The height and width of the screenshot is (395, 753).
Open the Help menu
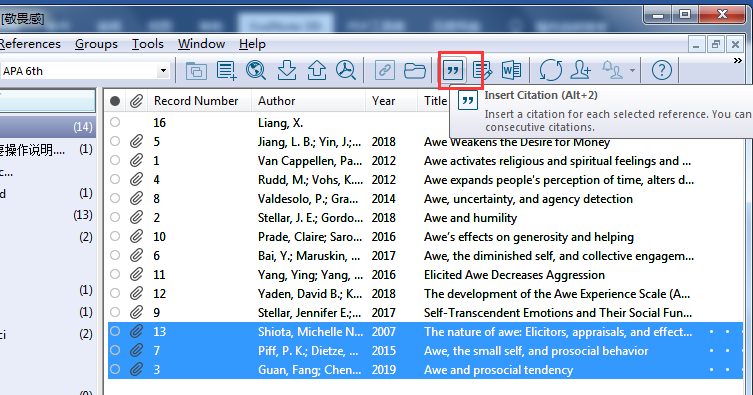coord(252,44)
